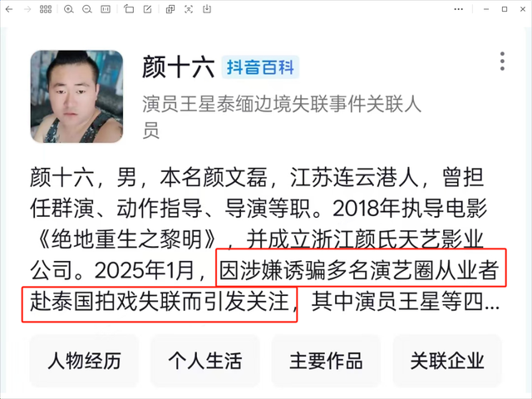The width and height of the screenshot is (532, 399).
Task: Go back to the previous image
Action: pyautogui.click(x=9, y=9)
